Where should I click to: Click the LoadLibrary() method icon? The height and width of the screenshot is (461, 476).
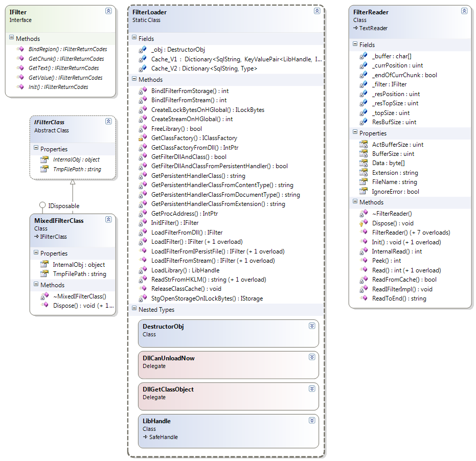click(x=143, y=270)
